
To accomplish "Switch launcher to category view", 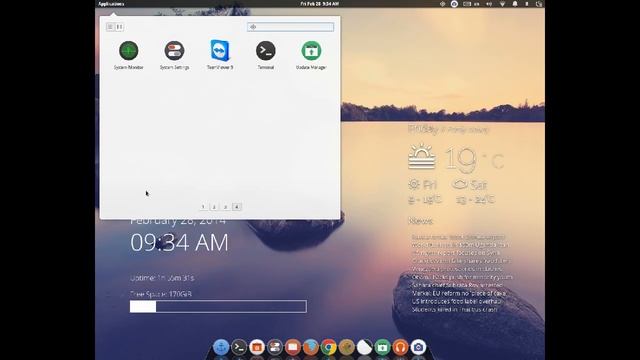I will [x=120, y=27].
